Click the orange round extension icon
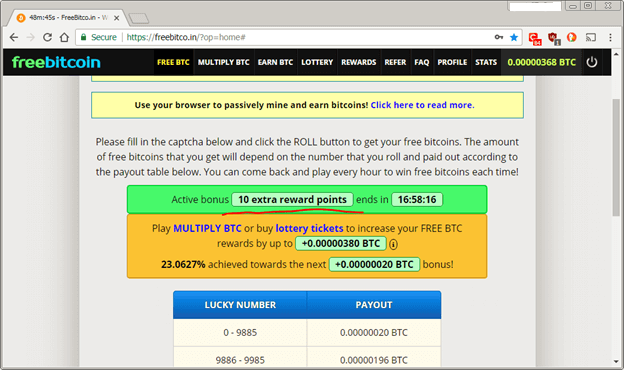 coord(572,37)
